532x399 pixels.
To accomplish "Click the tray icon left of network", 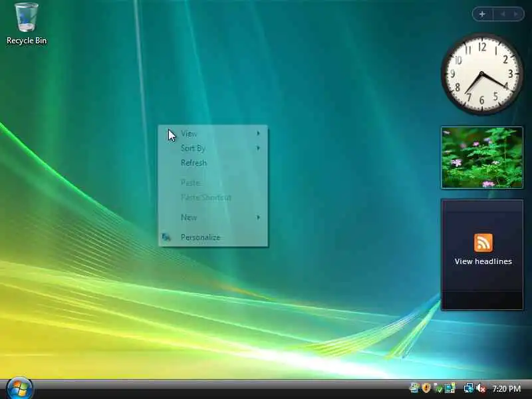I will point(450,388).
